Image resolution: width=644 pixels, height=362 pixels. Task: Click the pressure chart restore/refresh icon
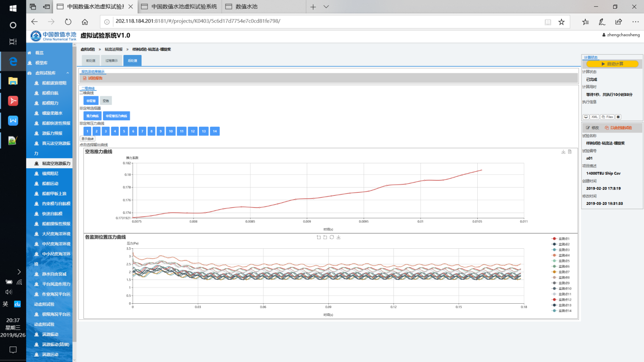click(x=332, y=237)
